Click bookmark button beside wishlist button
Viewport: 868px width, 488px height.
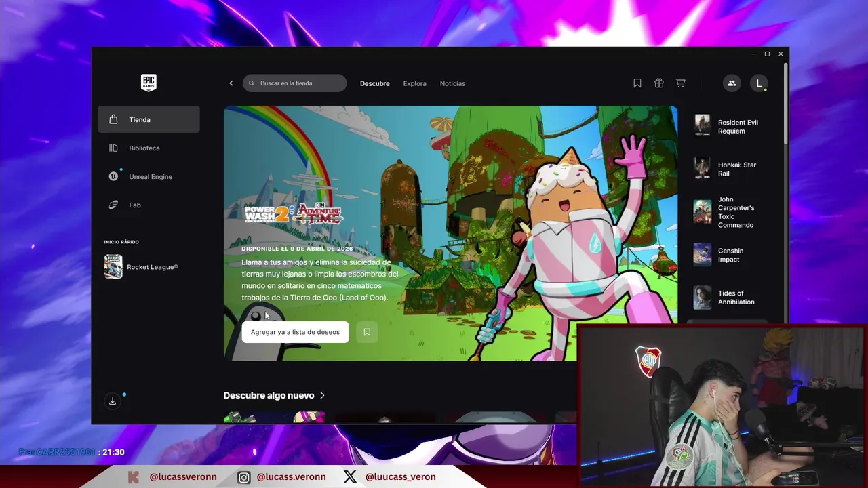tap(367, 332)
